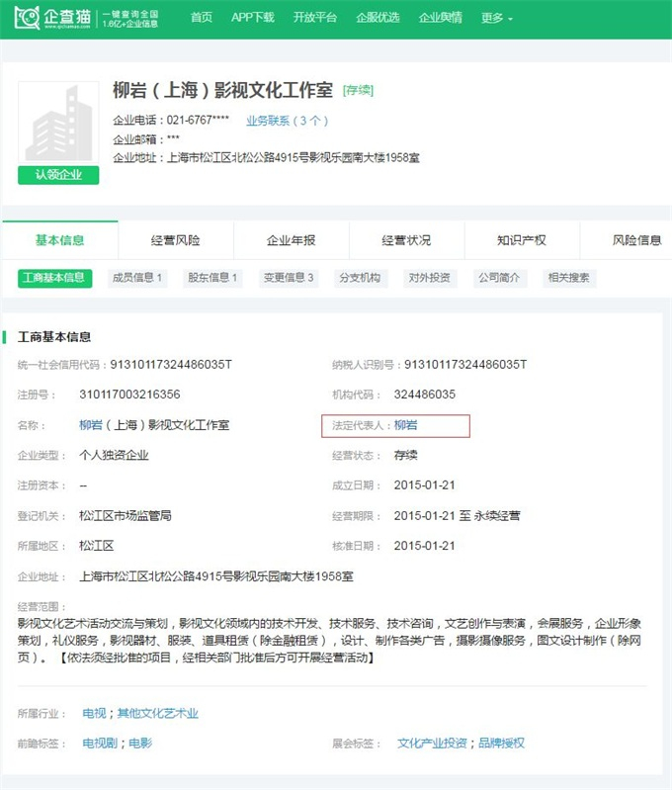The height and width of the screenshot is (790, 672).
Task: Open the 业务联系（3个）link
Action: [288, 121]
